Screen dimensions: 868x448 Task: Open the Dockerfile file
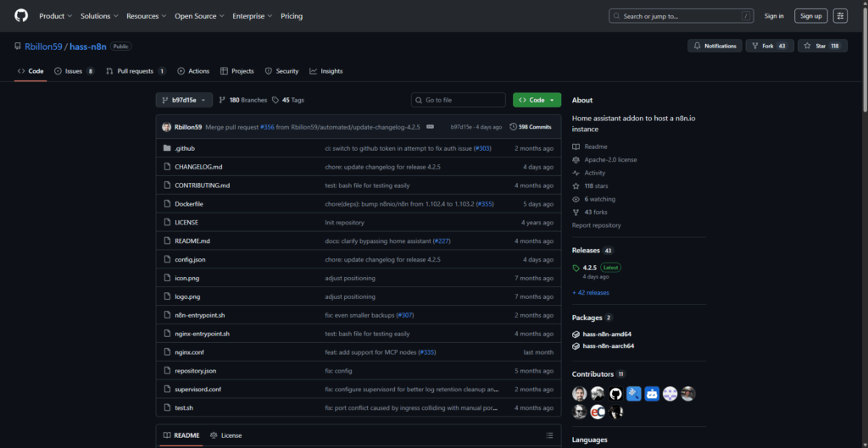189,203
